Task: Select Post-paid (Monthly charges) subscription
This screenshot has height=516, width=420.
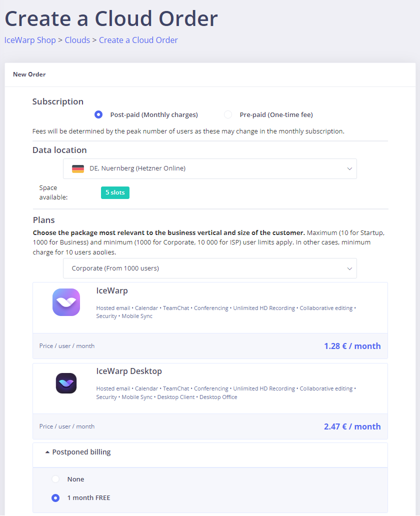Action: (x=98, y=114)
